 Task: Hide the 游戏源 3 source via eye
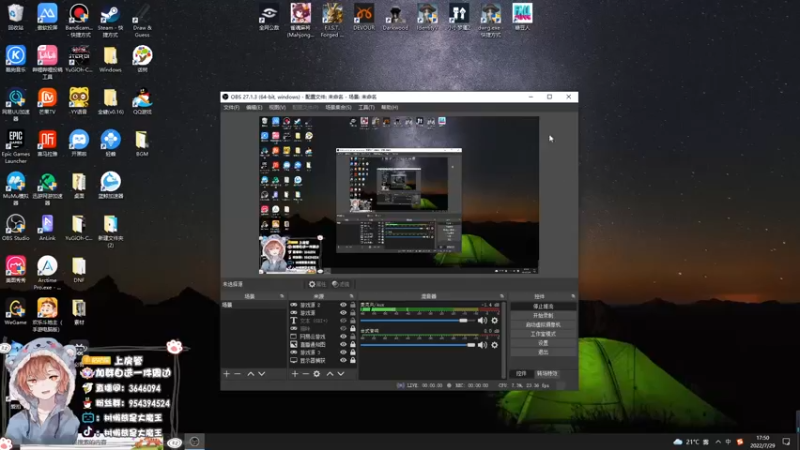coord(343,353)
